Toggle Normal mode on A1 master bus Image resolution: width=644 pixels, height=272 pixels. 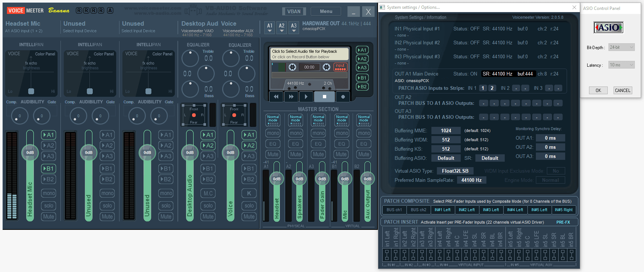pyautogui.click(x=273, y=120)
